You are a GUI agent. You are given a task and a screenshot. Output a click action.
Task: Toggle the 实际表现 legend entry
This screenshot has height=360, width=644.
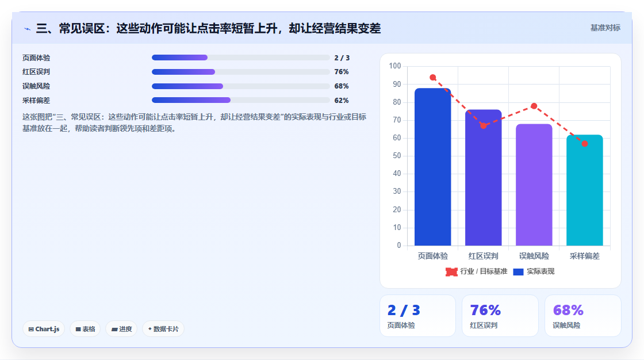pos(534,271)
